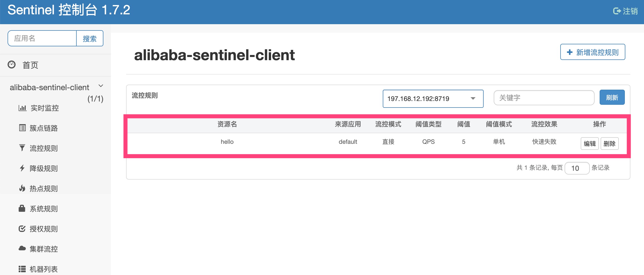Click 删除 for the hello rule
Viewport: 644px width, 275px height.
[609, 144]
